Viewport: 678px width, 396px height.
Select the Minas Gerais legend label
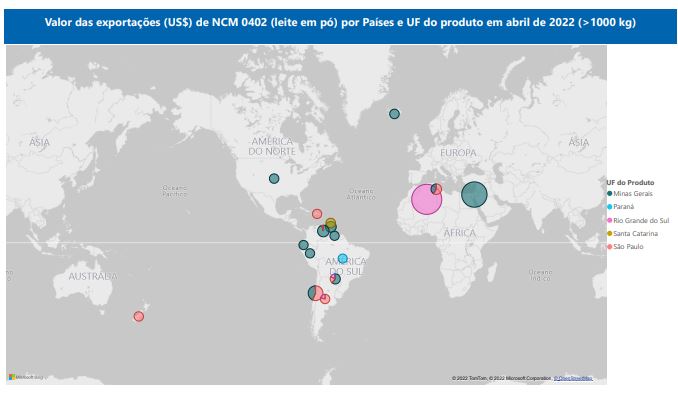coord(633,194)
